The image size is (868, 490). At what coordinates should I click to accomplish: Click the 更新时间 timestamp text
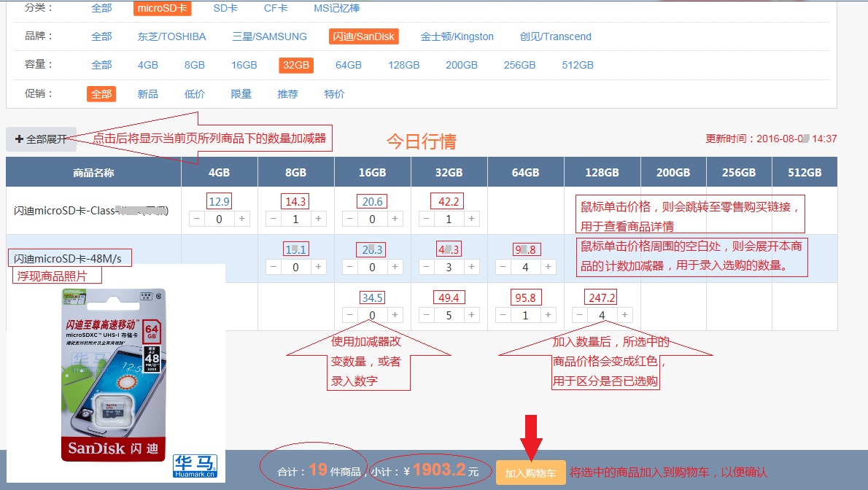[771, 139]
